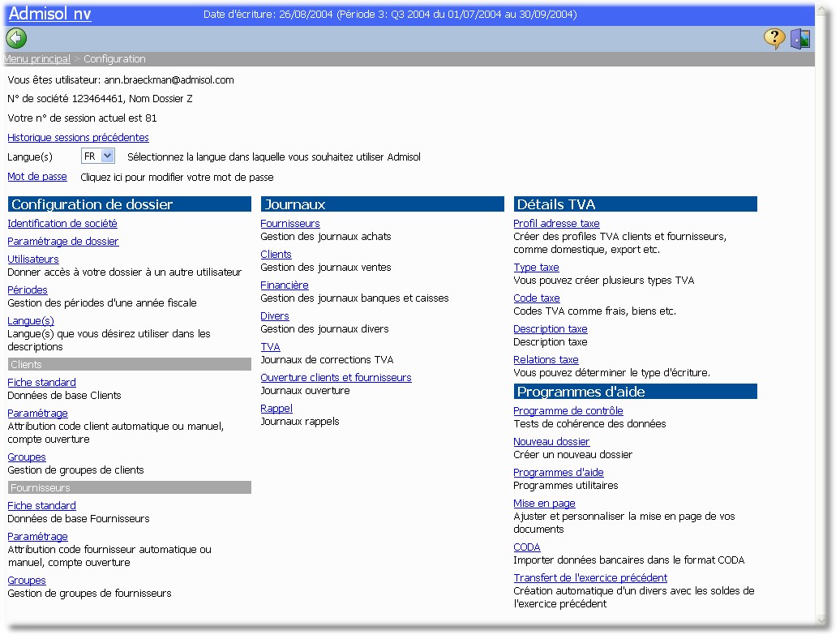
Task: Open the Nouveau dossier link
Action: [x=551, y=442]
